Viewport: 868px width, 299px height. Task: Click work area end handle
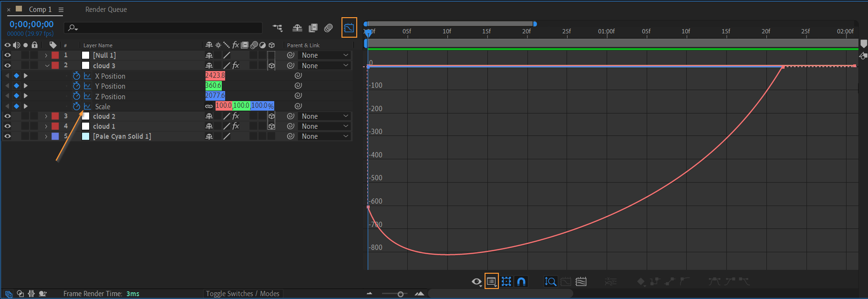(535, 23)
